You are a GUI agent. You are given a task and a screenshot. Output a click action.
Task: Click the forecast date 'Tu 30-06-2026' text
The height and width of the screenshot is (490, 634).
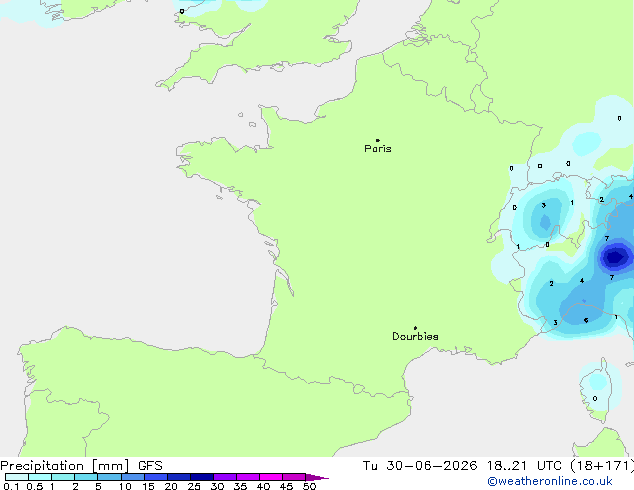click(x=420, y=466)
